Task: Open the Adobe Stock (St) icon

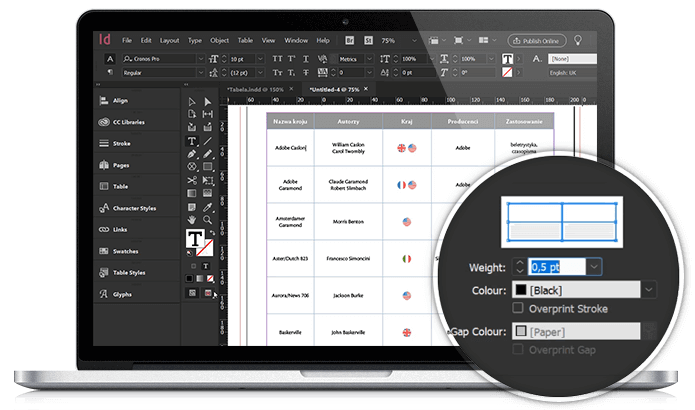Action: point(368,40)
